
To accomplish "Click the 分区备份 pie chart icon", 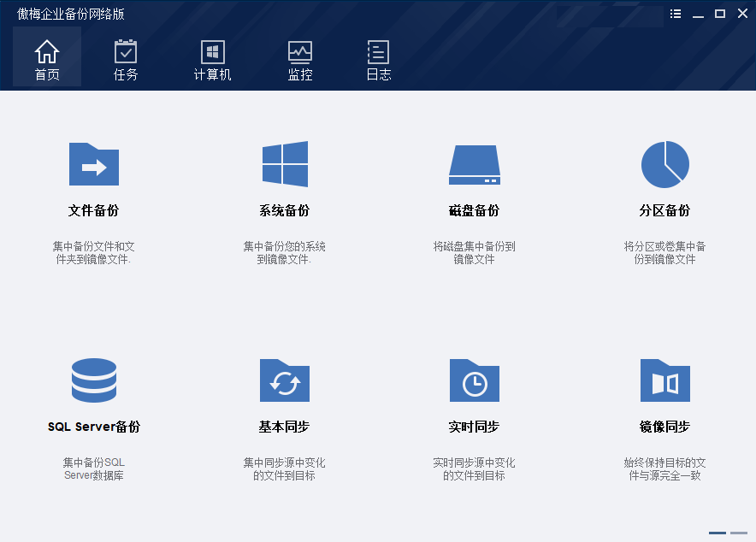I will (664, 164).
